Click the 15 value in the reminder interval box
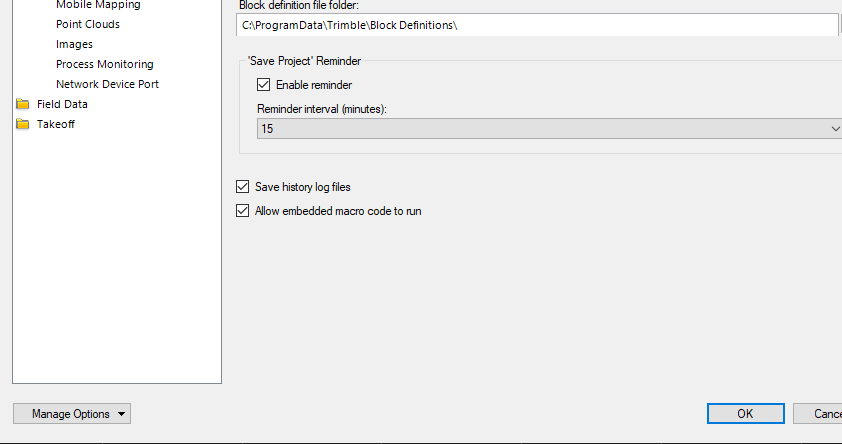This screenshot has height=444, width=842. point(267,129)
